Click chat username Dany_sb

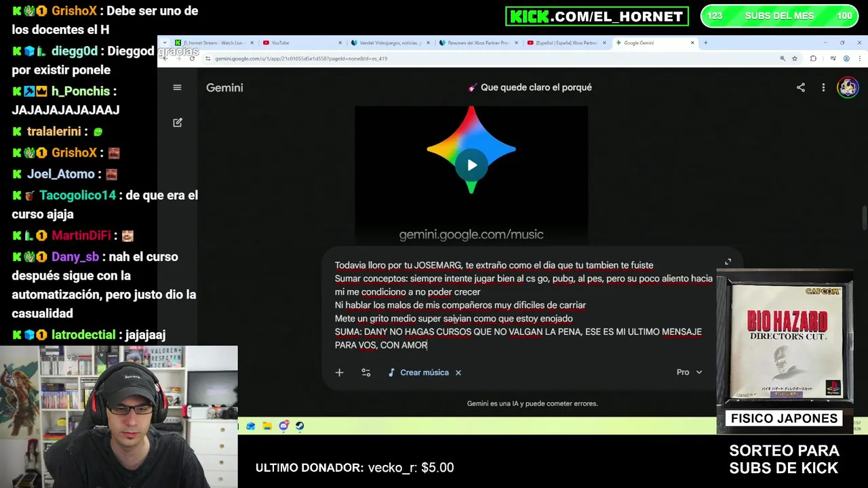point(75,257)
